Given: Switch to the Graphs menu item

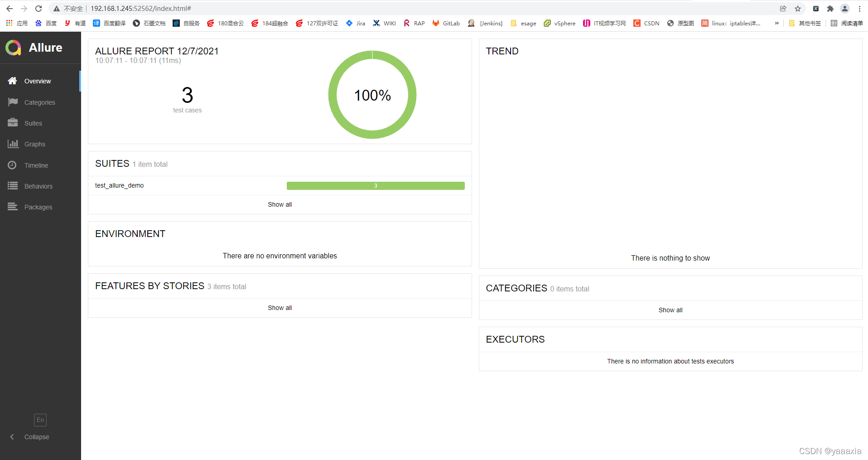Looking at the screenshot, I should (x=35, y=144).
